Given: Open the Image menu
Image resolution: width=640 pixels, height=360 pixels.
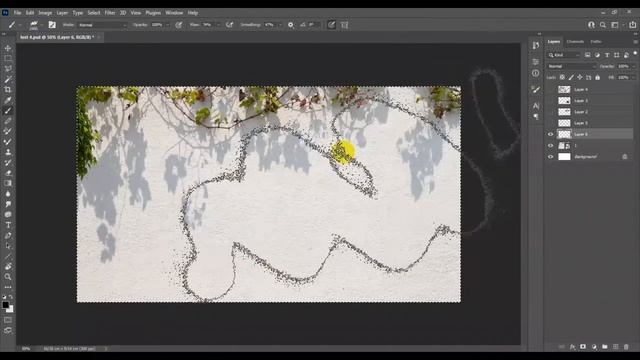Looking at the screenshot, I should (x=45, y=13).
